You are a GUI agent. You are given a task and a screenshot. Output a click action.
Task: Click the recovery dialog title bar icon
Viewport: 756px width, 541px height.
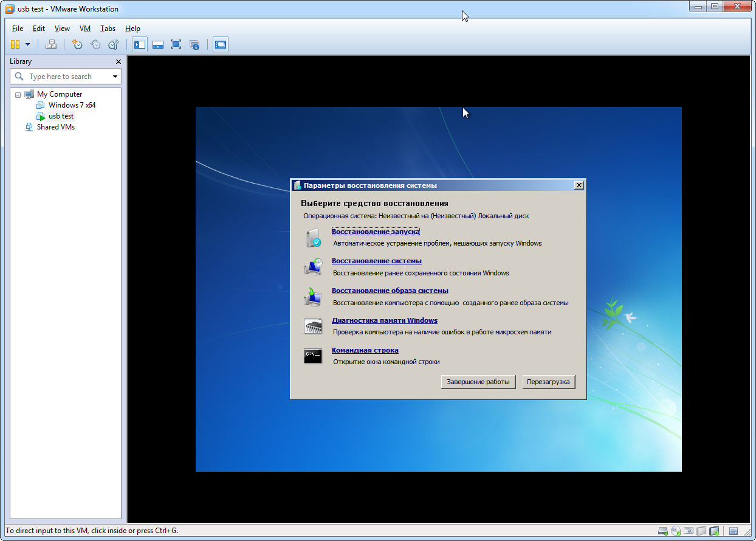[297, 185]
